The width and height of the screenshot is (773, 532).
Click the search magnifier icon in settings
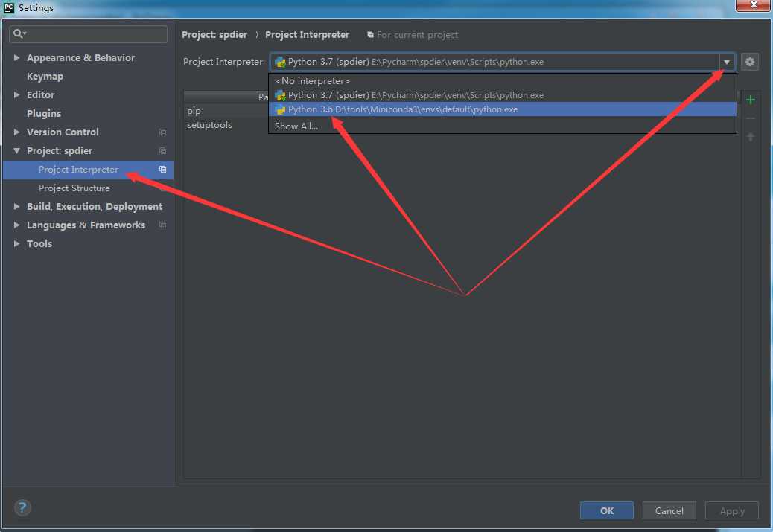click(19, 33)
